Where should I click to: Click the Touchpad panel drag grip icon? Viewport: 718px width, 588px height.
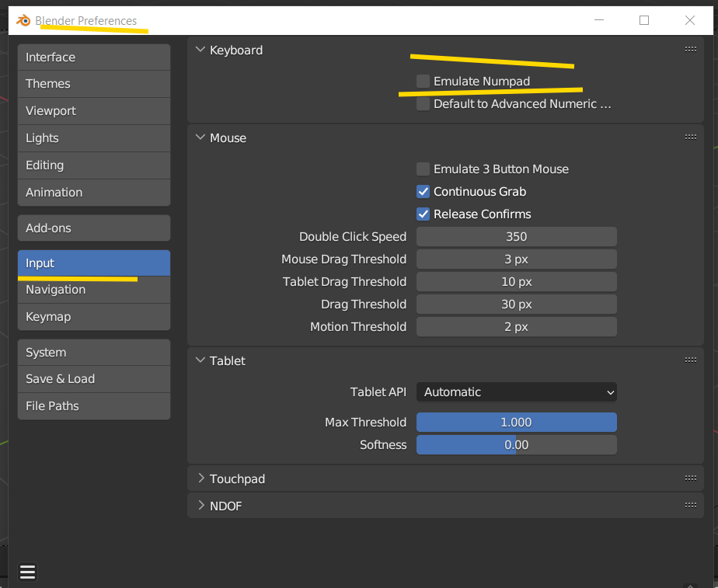[690, 478]
